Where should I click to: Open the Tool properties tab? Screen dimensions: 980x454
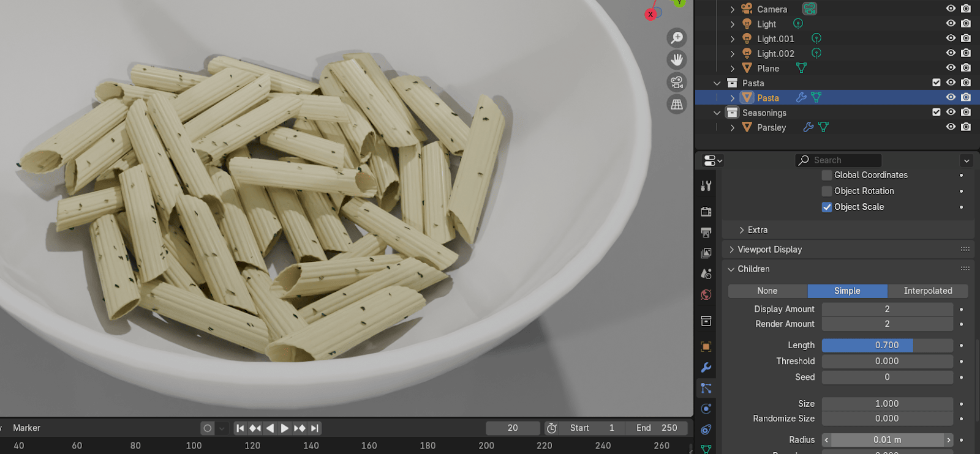point(706,186)
